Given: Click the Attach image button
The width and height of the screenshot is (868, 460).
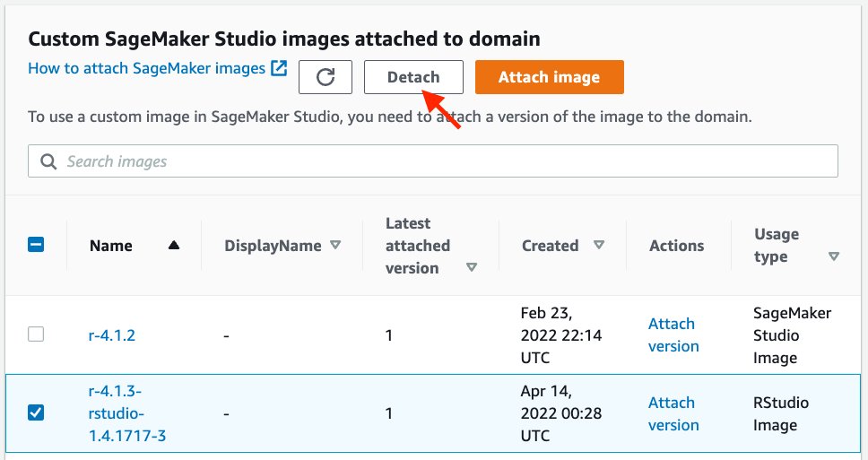Looking at the screenshot, I should [549, 77].
